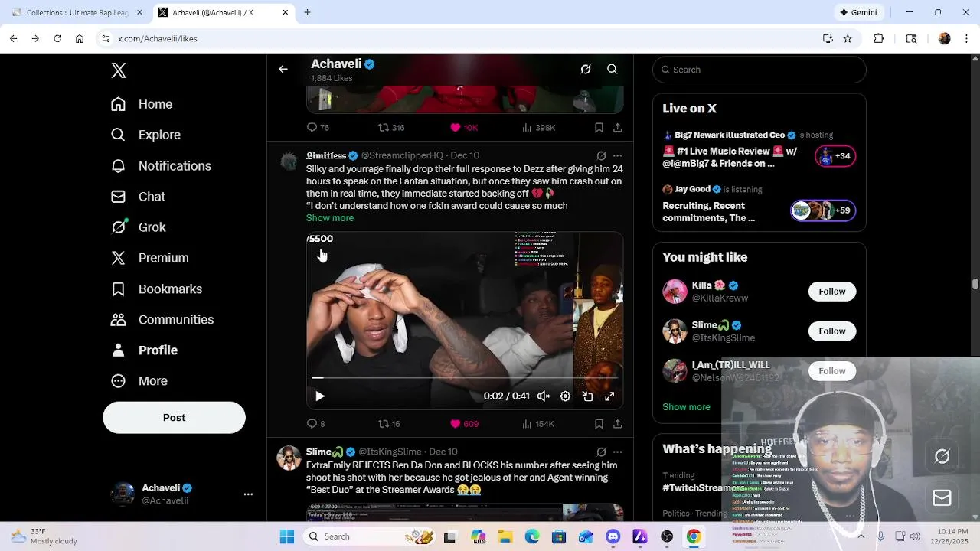
Task: Open Chrome three-dot menu
Action: [x=966, y=38]
